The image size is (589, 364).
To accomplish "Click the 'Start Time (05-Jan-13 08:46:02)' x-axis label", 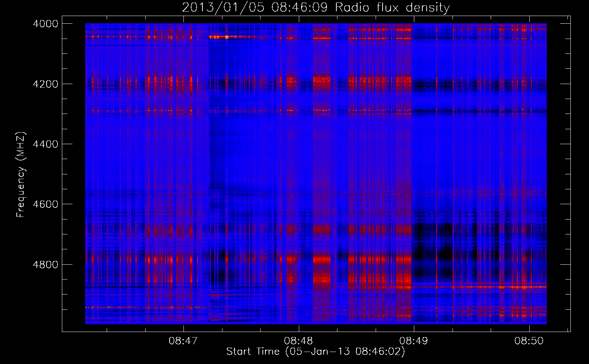I will [316, 352].
